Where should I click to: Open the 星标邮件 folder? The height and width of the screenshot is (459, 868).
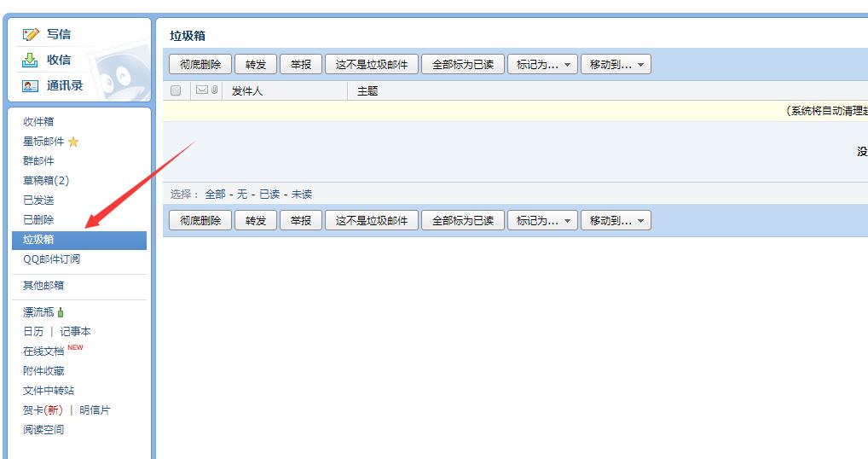[x=43, y=142]
